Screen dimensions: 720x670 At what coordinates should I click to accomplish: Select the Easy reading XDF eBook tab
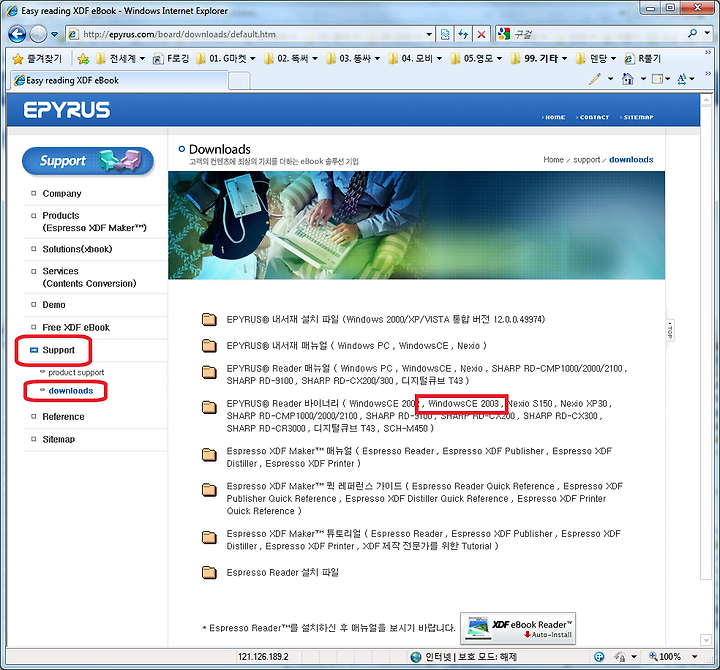click(118, 80)
